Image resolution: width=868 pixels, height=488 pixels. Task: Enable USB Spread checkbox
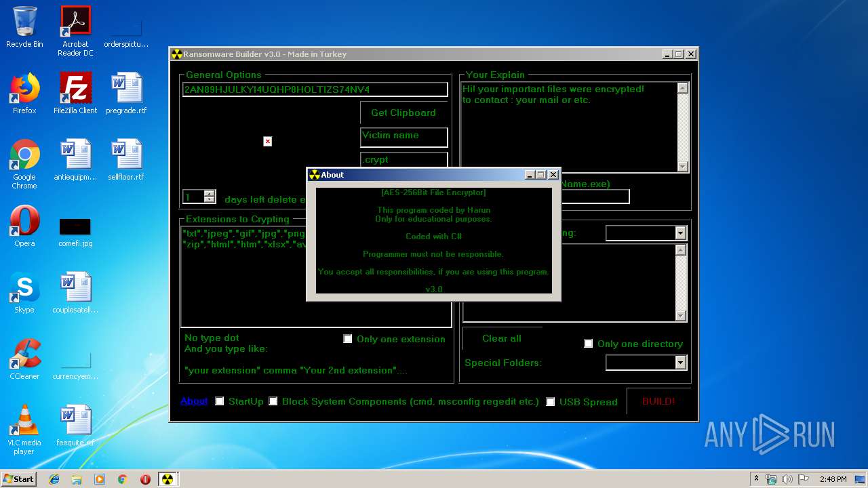tap(551, 402)
